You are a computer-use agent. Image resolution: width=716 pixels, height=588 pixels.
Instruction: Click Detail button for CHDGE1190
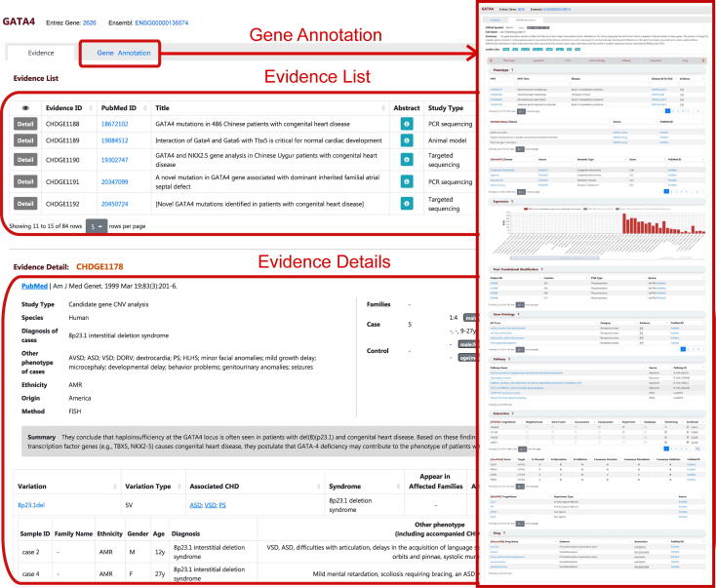tap(25, 160)
